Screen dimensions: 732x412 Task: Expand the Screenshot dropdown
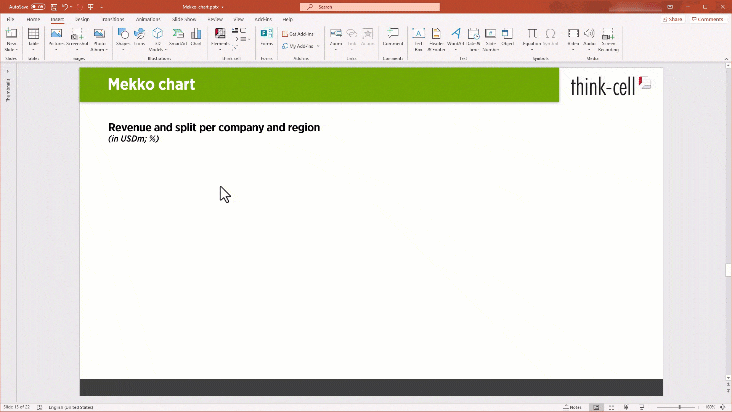coord(77,50)
